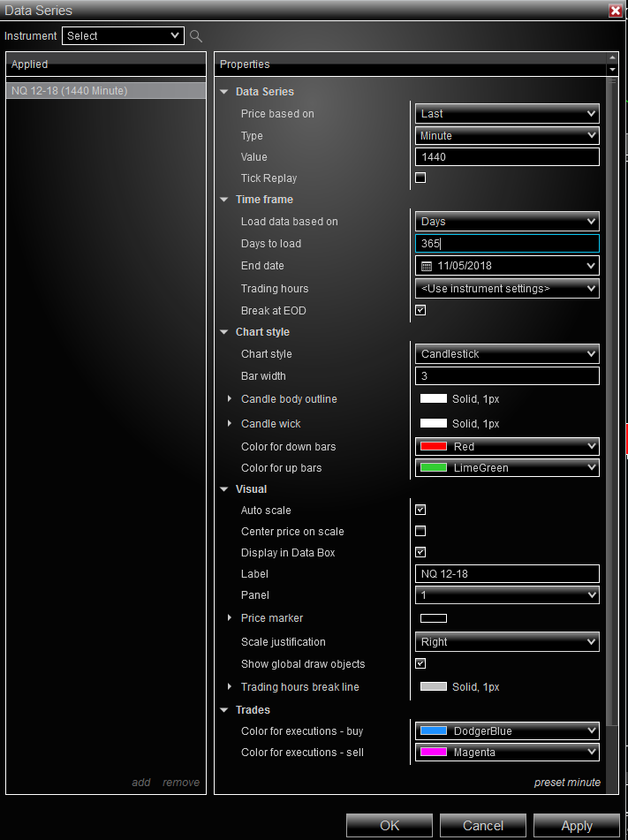Open the Chart style Candlestick dropdown
The width and height of the screenshot is (628, 840).
507,354
